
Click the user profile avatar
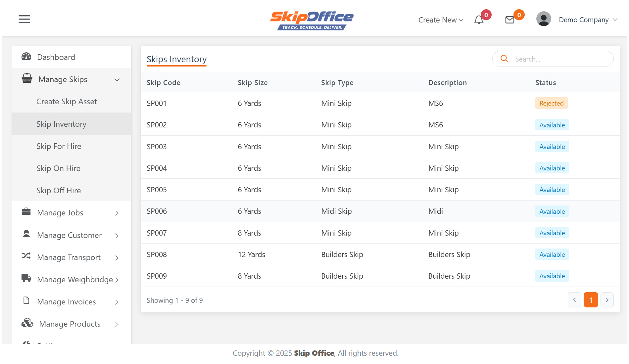pos(544,19)
